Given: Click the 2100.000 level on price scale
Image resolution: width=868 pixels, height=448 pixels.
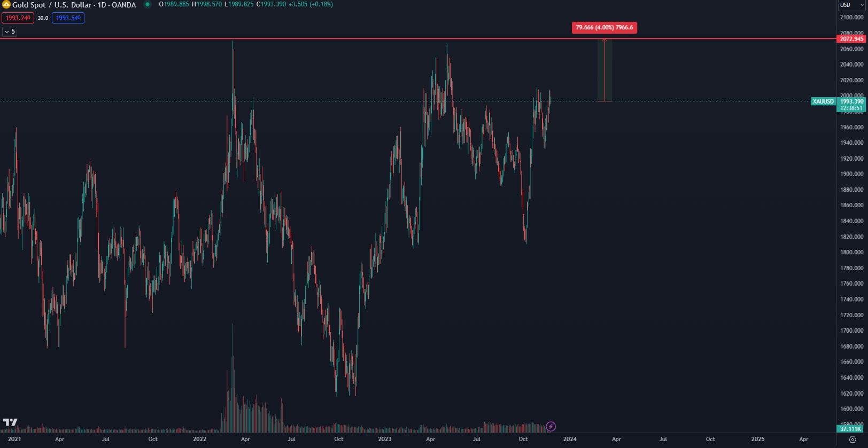Looking at the screenshot, I should pyautogui.click(x=851, y=18).
